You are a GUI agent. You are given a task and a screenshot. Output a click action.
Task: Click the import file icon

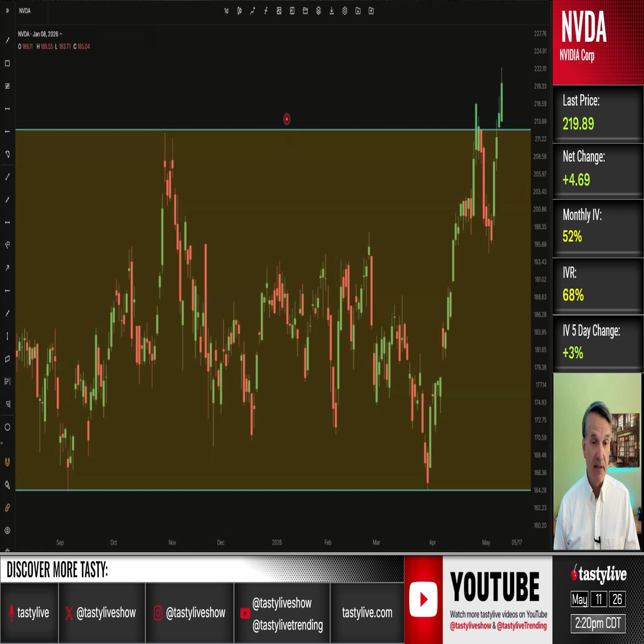(358, 11)
